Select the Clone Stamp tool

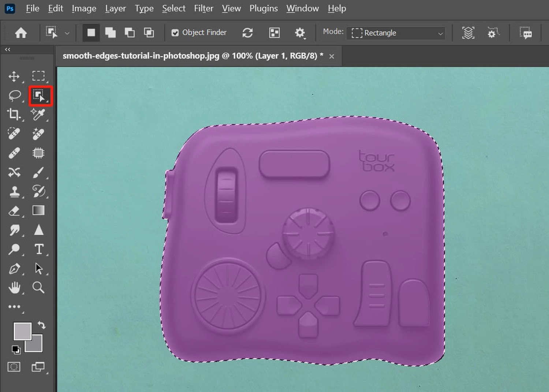tap(14, 191)
